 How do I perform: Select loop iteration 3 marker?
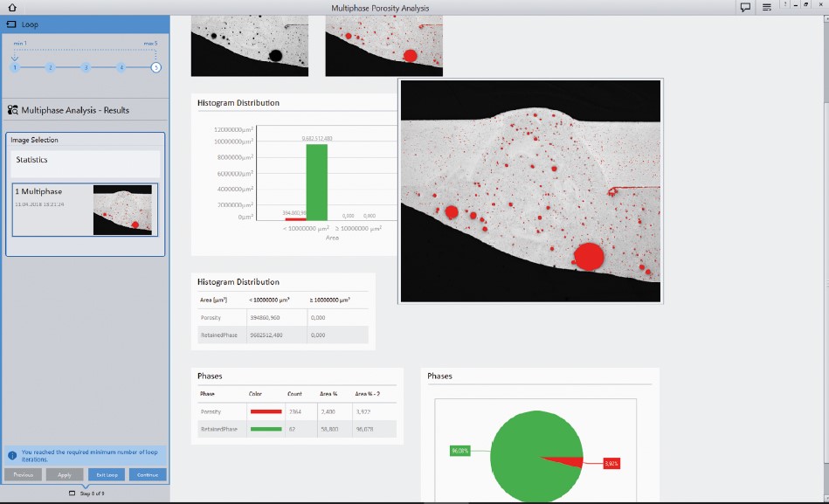[85, 67]
